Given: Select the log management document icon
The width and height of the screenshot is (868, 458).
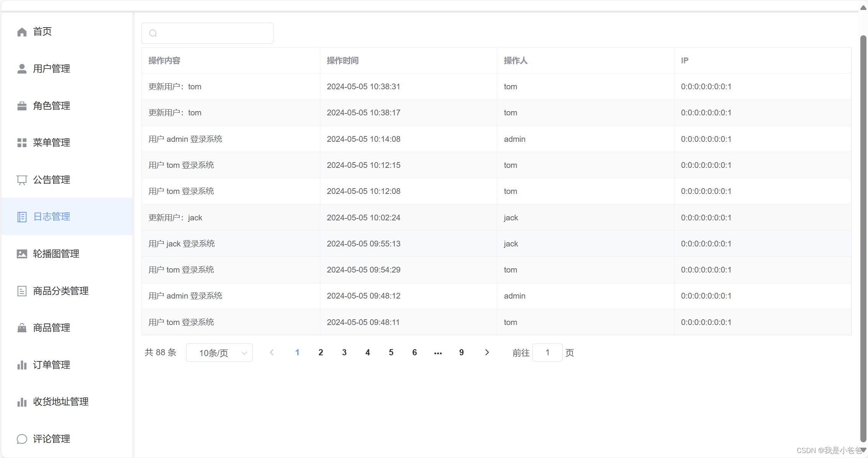Looking at the screenshot, I should [22, 217].
